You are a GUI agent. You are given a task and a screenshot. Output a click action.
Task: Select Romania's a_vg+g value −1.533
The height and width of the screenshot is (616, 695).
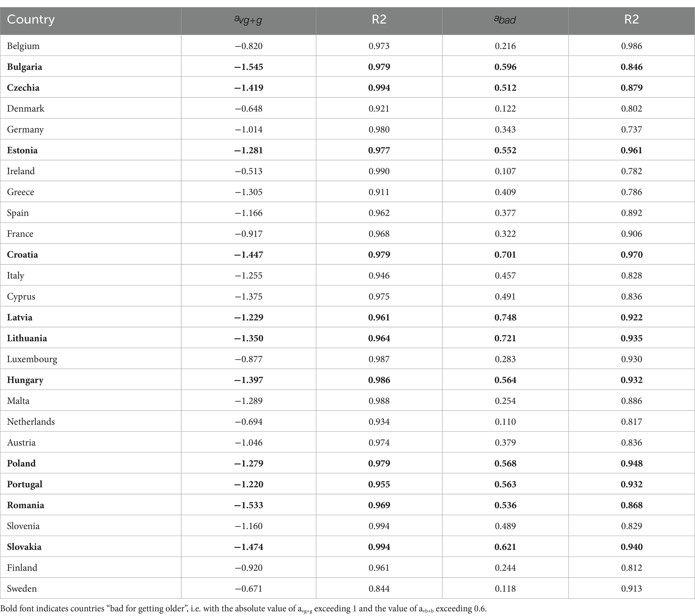point(248,505)
